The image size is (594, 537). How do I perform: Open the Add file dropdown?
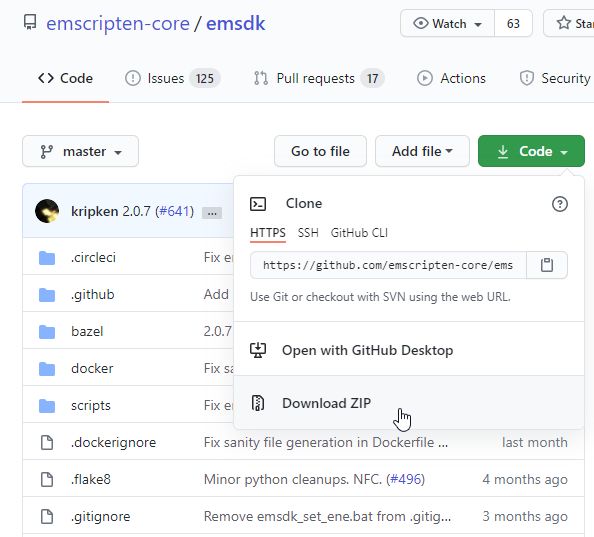tap(422, 151)
